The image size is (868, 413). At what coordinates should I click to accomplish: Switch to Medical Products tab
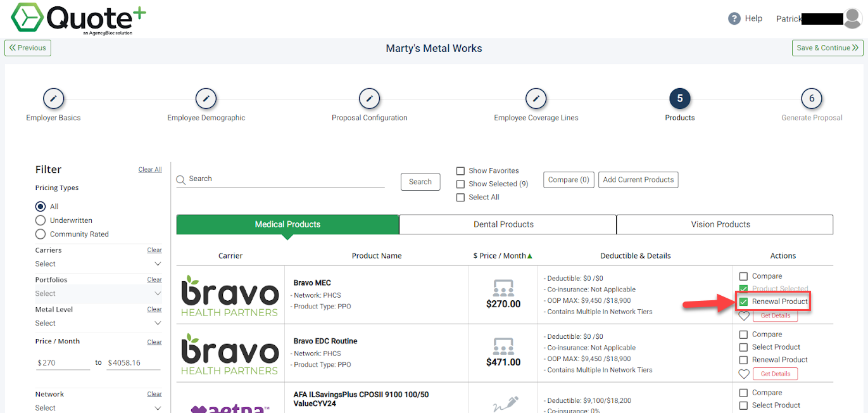tap(287, 224)
